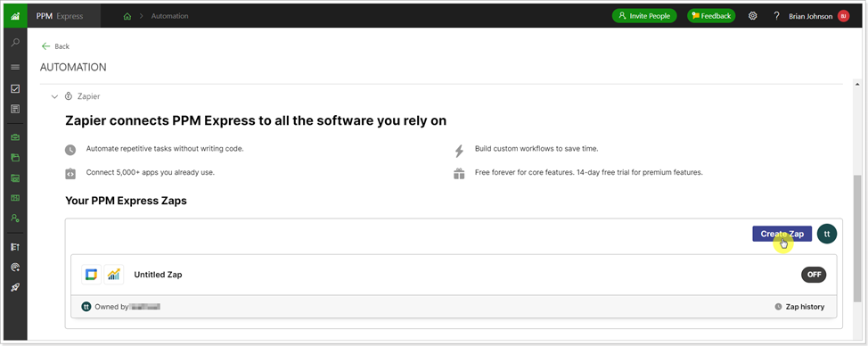Viewport: 868px width, 346px height.
Task: Click the small tt owner avatar
Action: click(86, 306)
